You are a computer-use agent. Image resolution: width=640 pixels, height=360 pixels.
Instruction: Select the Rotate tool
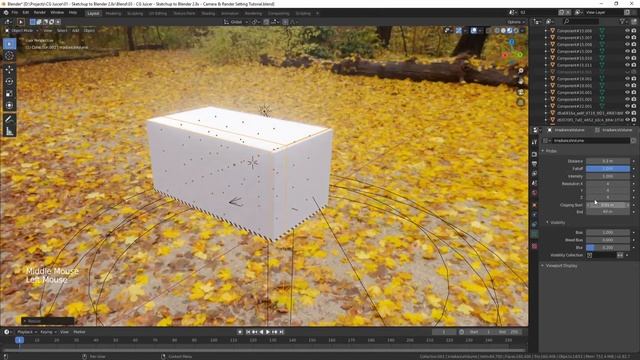tap(9, 81)
